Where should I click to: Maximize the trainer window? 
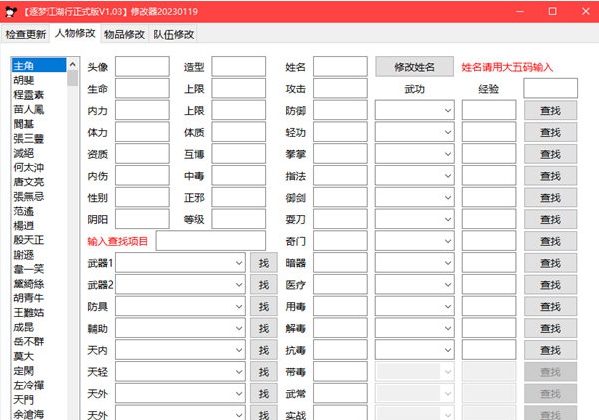point(552,11)
